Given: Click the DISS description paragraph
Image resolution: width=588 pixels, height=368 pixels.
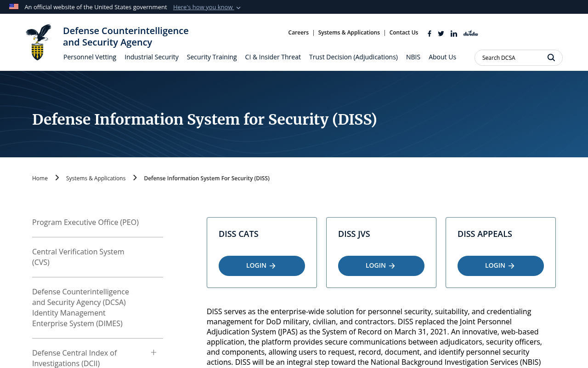Looking at the screenshot, I should coord(374,337).
